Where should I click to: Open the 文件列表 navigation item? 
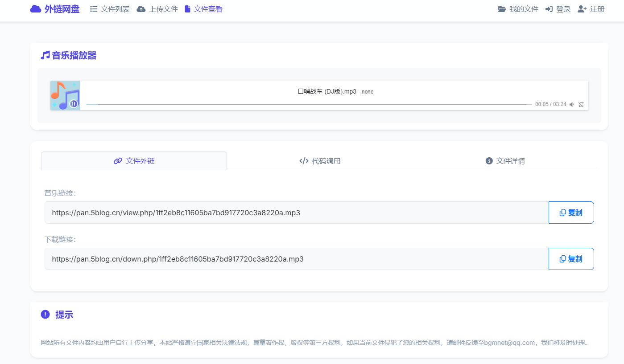click(x=110, y=9)
